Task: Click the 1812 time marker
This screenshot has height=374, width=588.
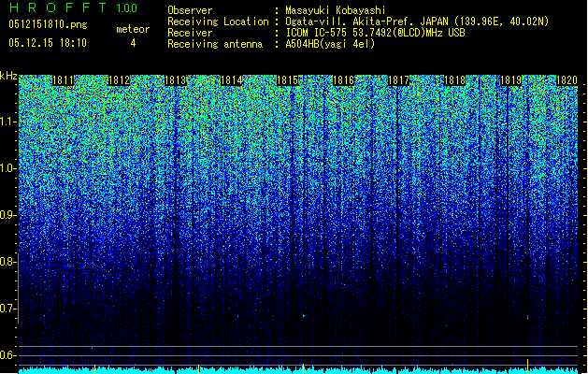Action: [x=119, y=80]
